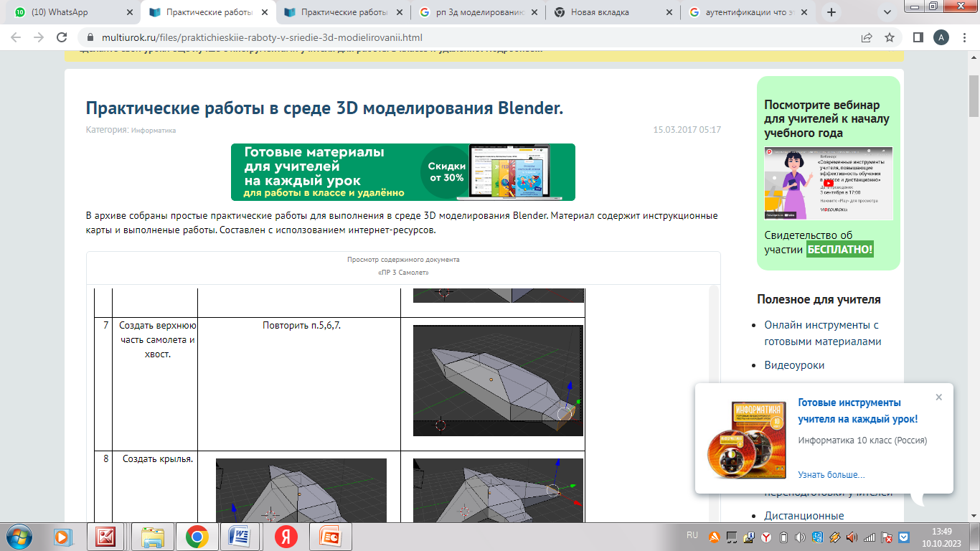Share this page via share icon

[867, 37]
